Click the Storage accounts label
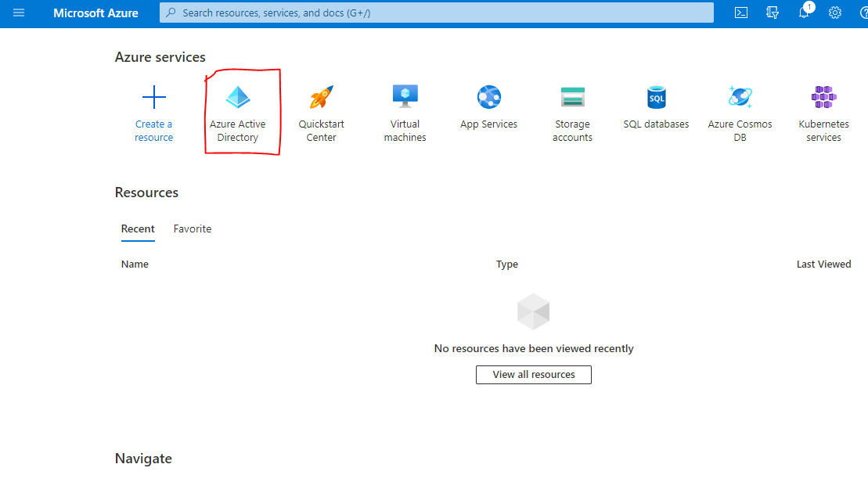 pos(572,131)
